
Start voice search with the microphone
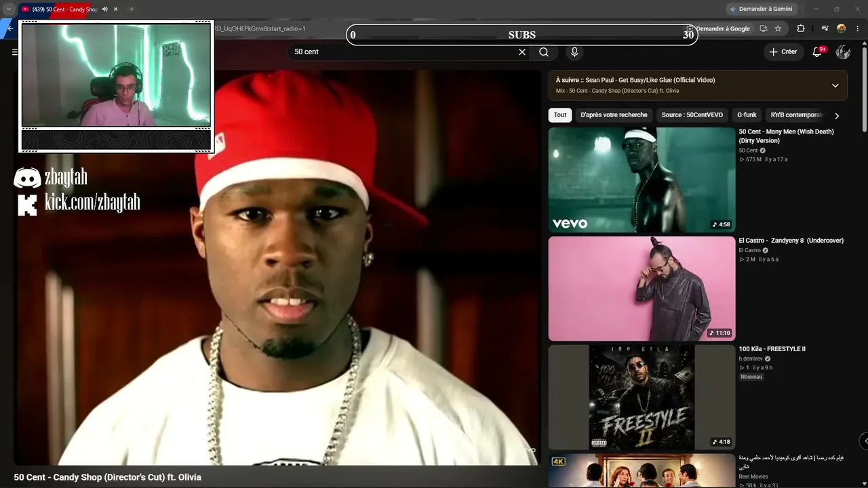(x=574, y=52)
